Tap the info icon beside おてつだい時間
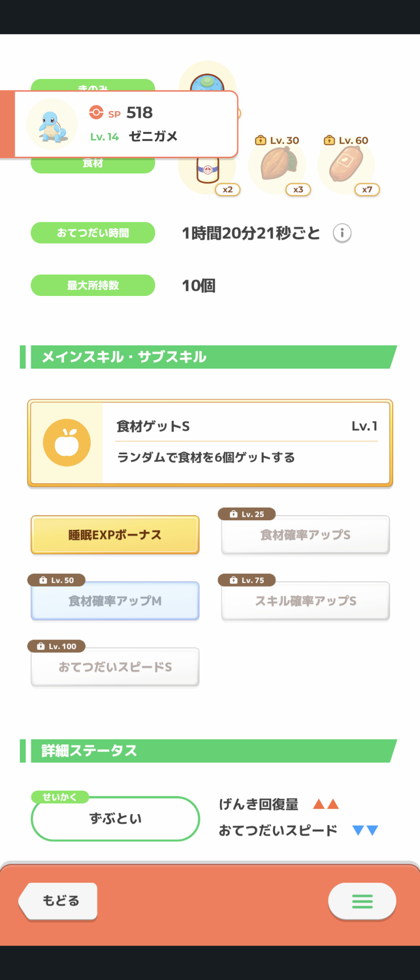The height and width of the screenshot is (980, 420). pos(342,233)
